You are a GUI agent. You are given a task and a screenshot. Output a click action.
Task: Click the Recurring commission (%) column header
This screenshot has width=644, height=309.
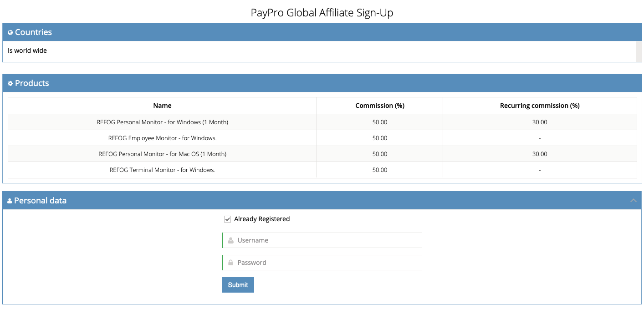point(540,106)
